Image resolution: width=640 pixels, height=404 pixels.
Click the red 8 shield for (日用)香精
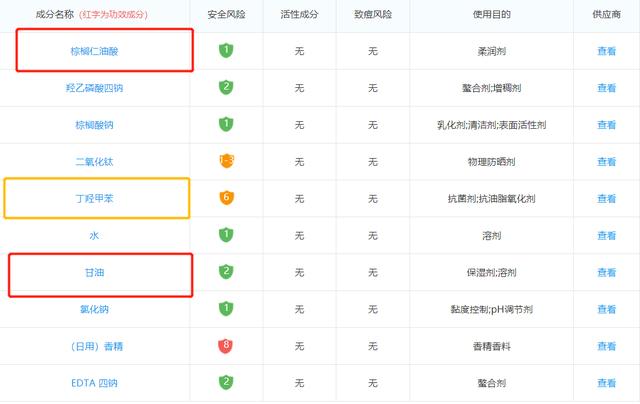[x=226, y=346]
